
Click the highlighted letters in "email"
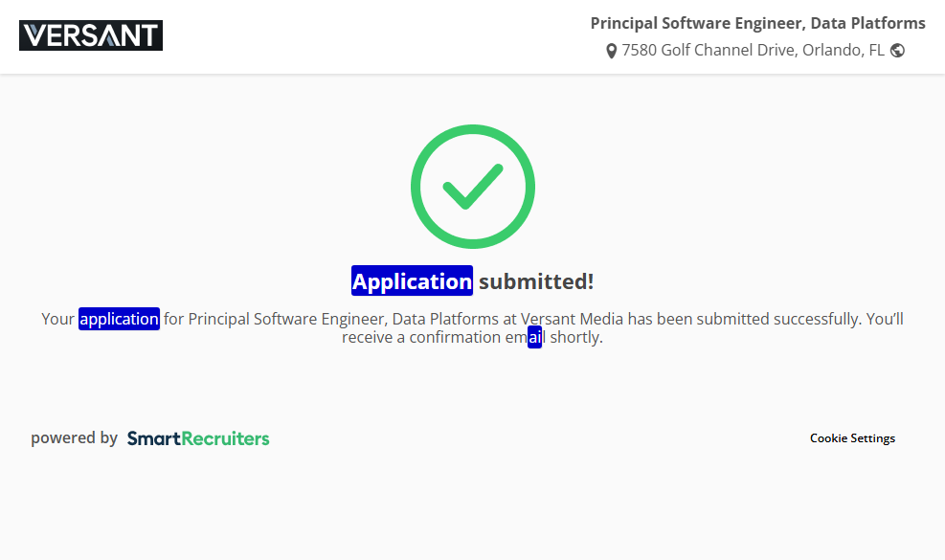[535, 337]
